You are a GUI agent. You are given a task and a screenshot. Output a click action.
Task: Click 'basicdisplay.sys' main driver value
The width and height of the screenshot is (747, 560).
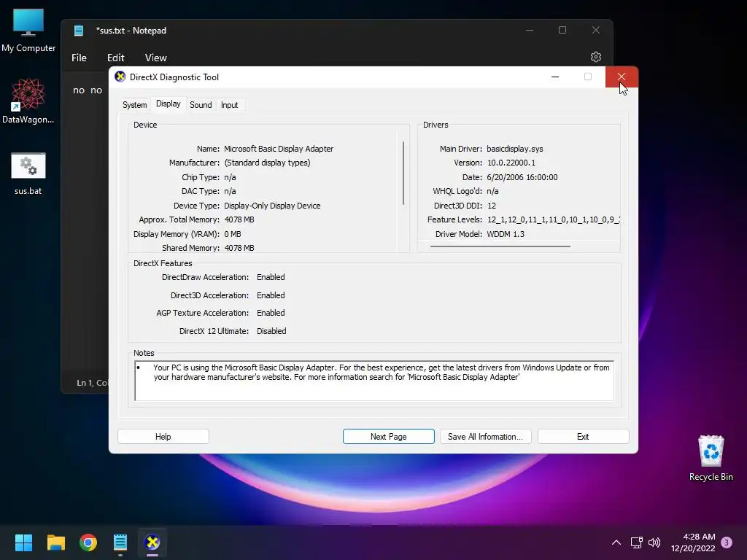514,149
